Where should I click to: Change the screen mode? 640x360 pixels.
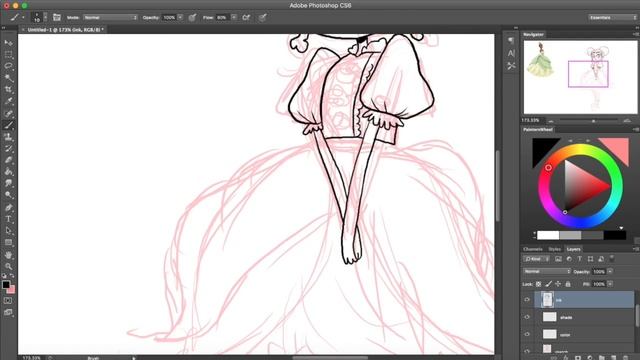(8, 313)
